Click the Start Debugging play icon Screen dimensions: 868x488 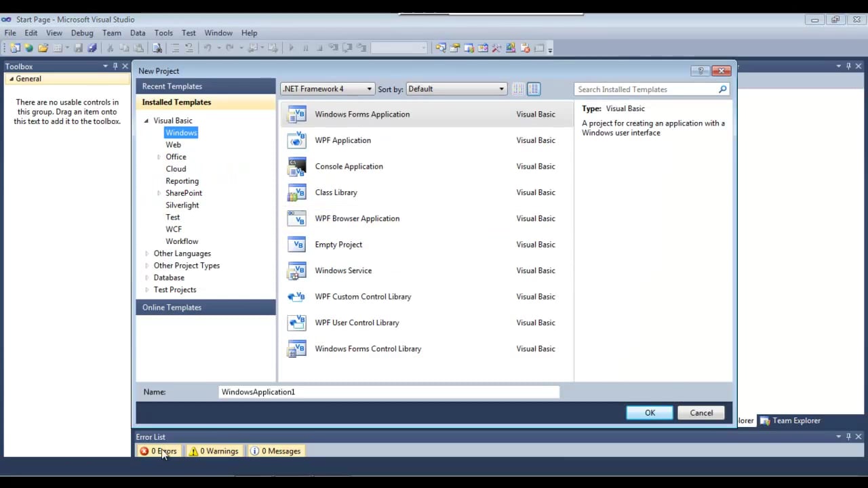(x=291, y=48)
